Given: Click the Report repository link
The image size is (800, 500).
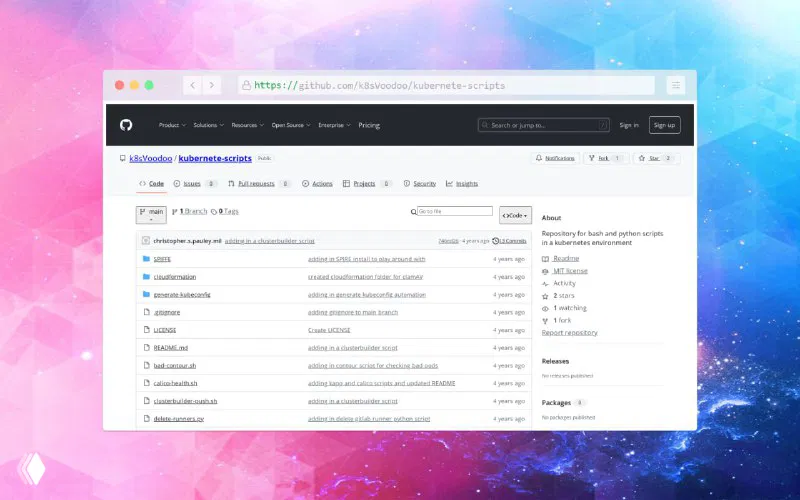Looking at the screenshot, I should click(x=569, y=333).
